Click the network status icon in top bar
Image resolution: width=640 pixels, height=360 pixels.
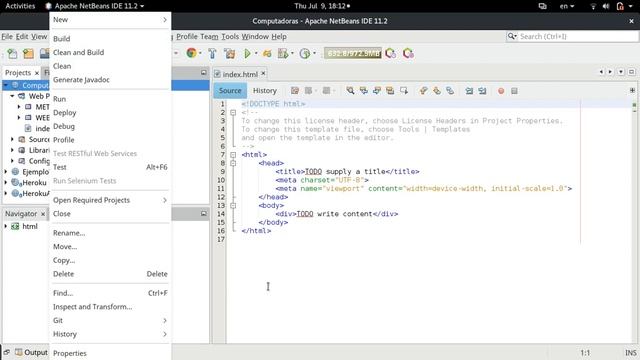point(593,6)
